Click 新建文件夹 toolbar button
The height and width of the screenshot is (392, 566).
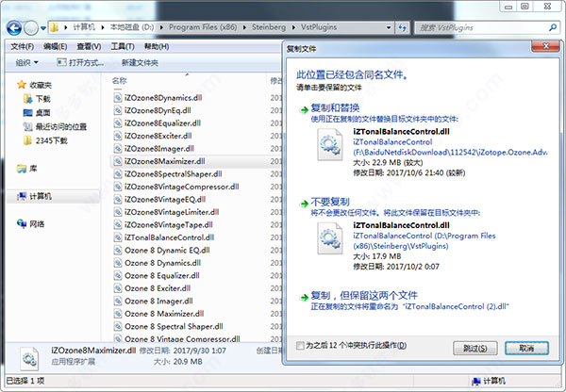click(140, 63)
